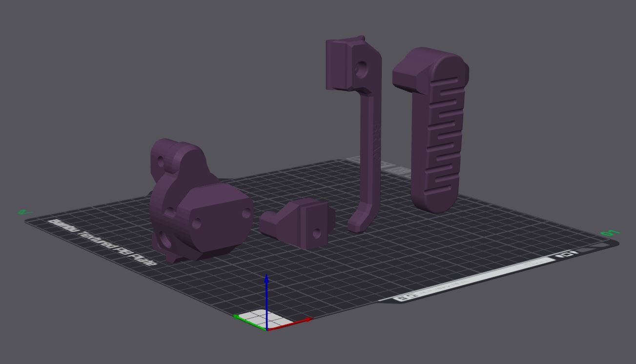Click the screw hole on the small block

[317, 233]
